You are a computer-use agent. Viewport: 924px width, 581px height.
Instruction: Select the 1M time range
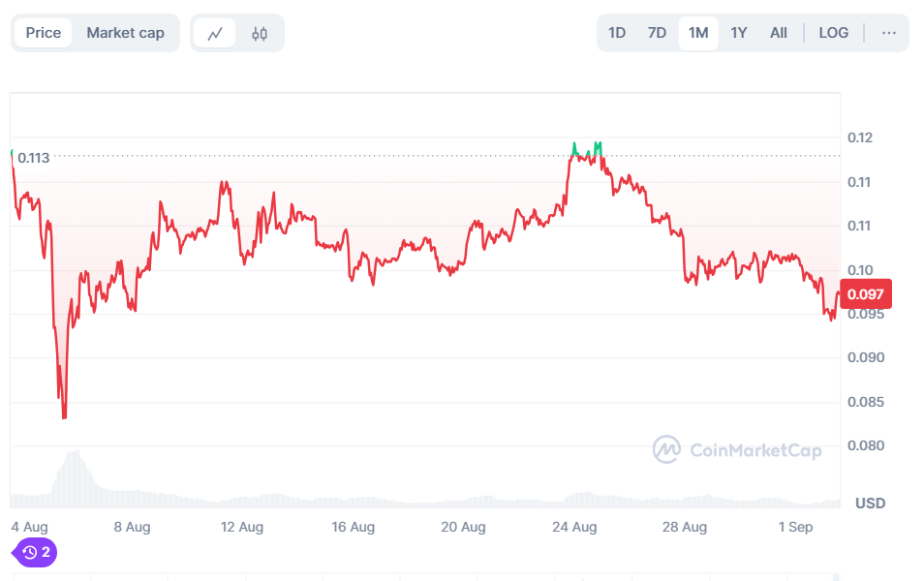tap(698, 33)
